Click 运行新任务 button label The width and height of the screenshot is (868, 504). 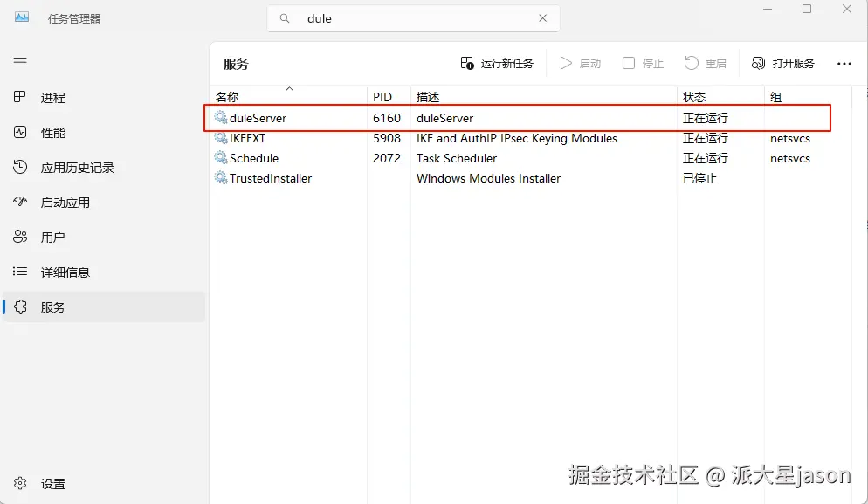tap(507, 64)
